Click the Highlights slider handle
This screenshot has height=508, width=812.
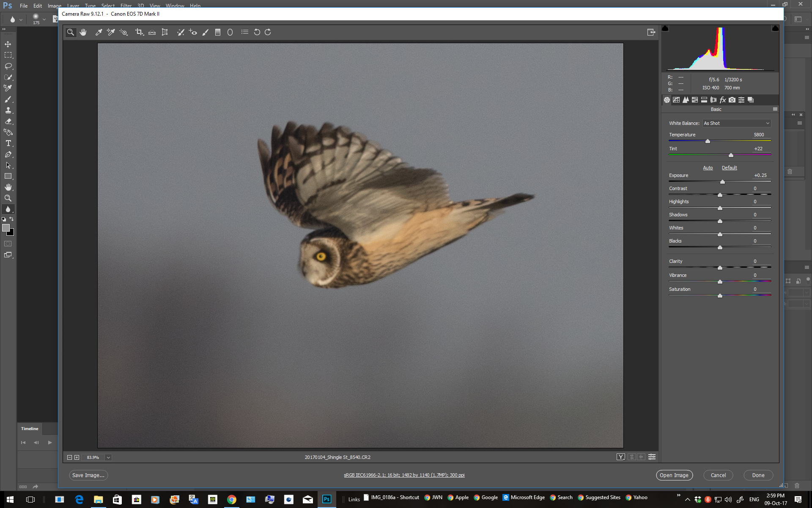click(x=720, y=208)
